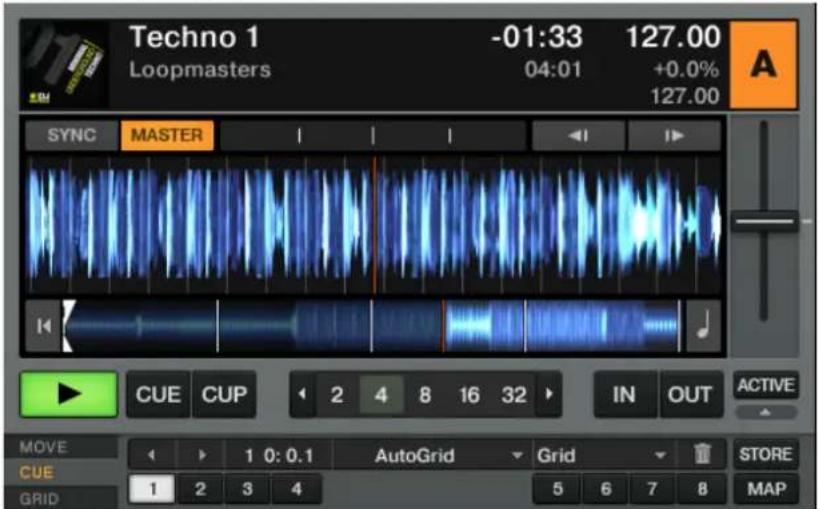Delete the cue with the trash icon

(702, 455)
